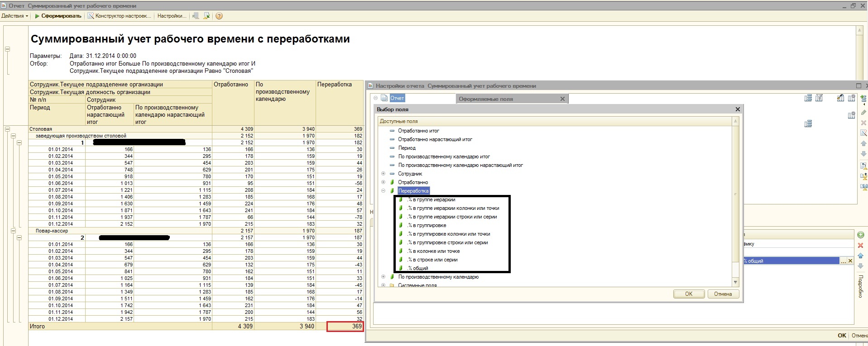
Task: Click the Конструктор настроек wizard icon
Action: tap(91, 16)
